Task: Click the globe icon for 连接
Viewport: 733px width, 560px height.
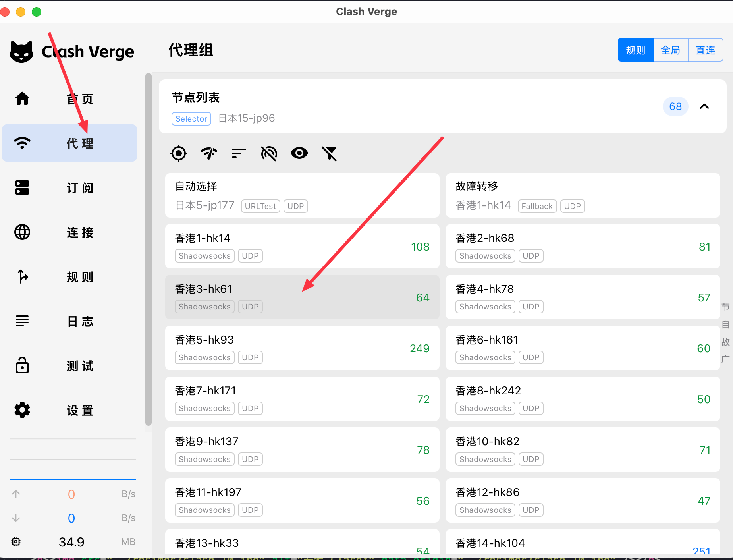Action: tap(22, 232)
